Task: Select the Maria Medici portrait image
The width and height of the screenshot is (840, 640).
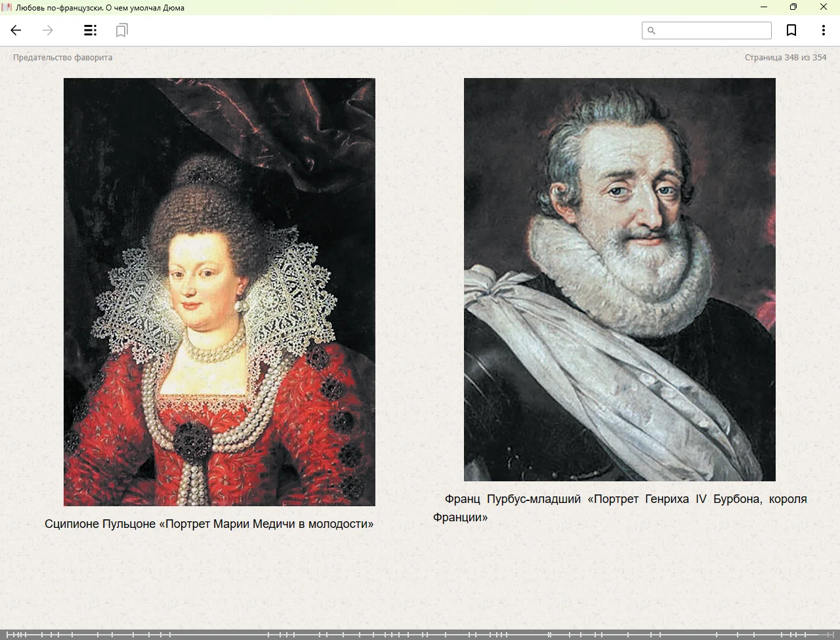Action: point(219,292)
